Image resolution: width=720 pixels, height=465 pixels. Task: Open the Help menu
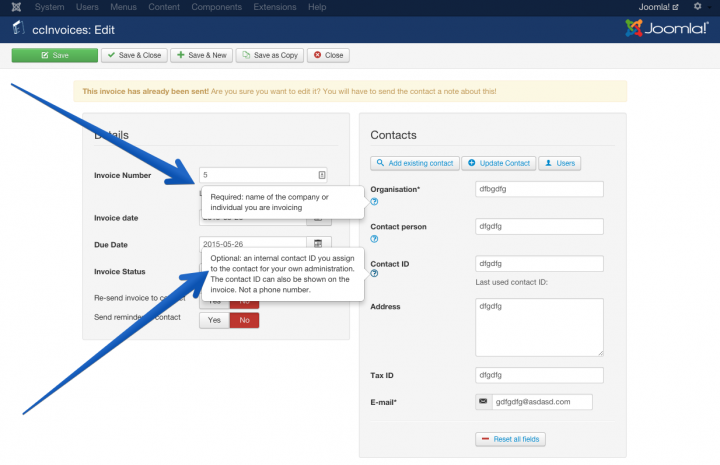coord(317,7)
